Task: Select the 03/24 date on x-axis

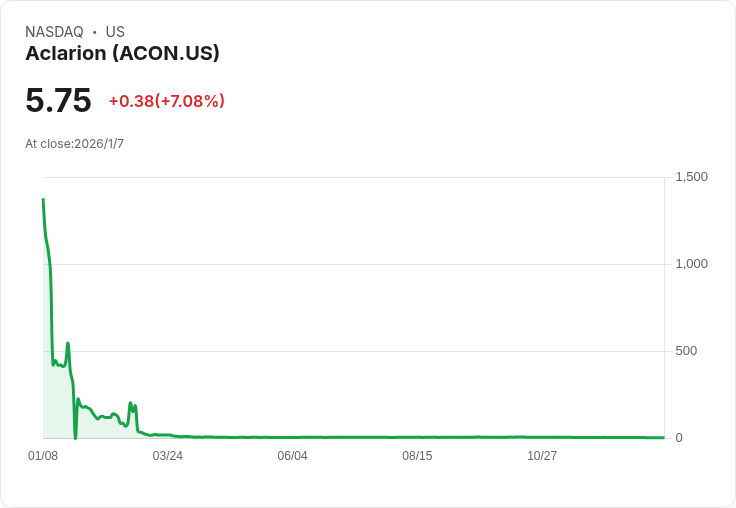Action: tap(168, 456)
